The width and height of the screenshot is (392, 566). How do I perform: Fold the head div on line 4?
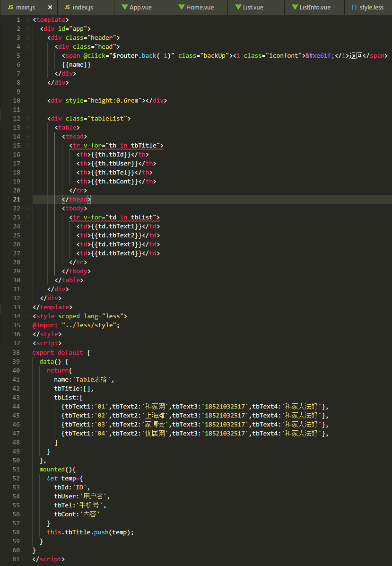pos(27,46)
